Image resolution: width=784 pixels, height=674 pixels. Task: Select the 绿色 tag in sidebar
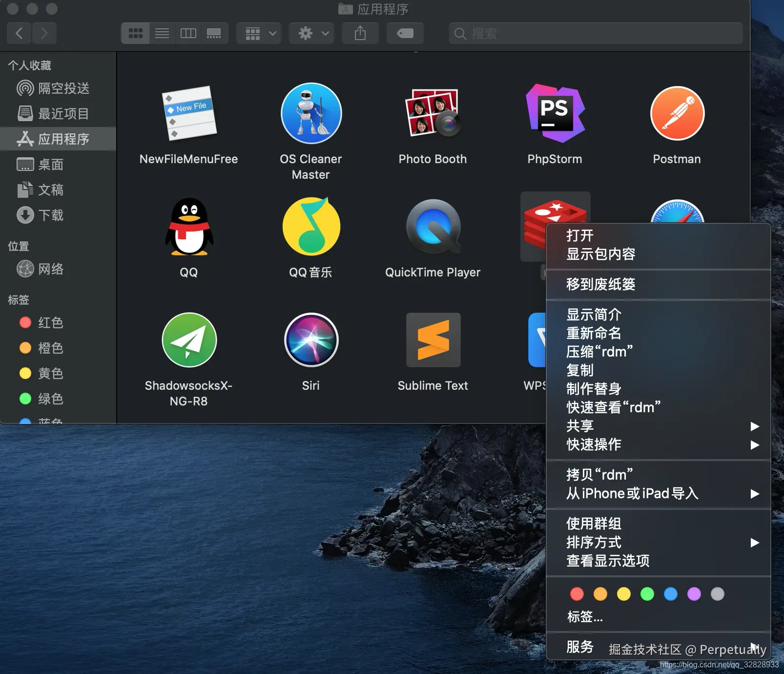click(58, 399)
